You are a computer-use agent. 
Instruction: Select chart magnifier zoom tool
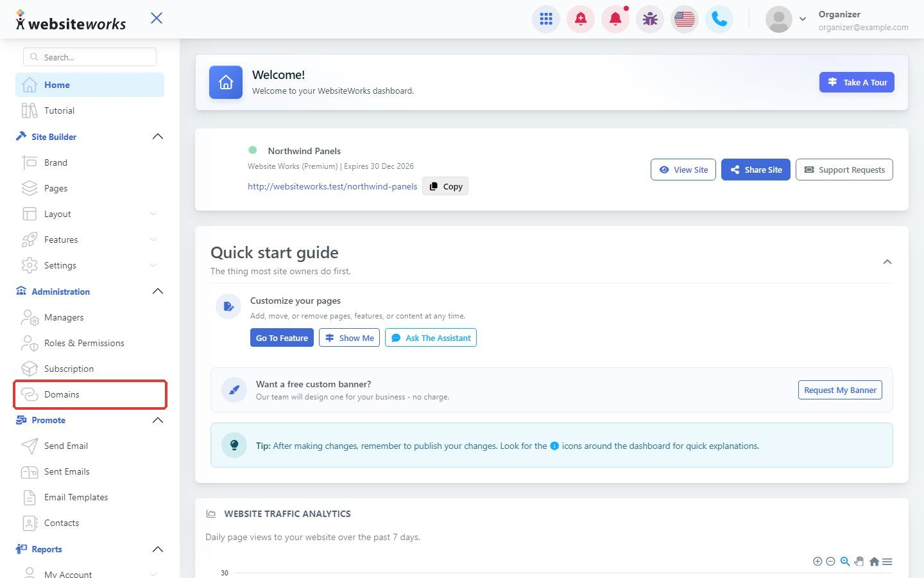pyautogui.click(x=845, y=561)
